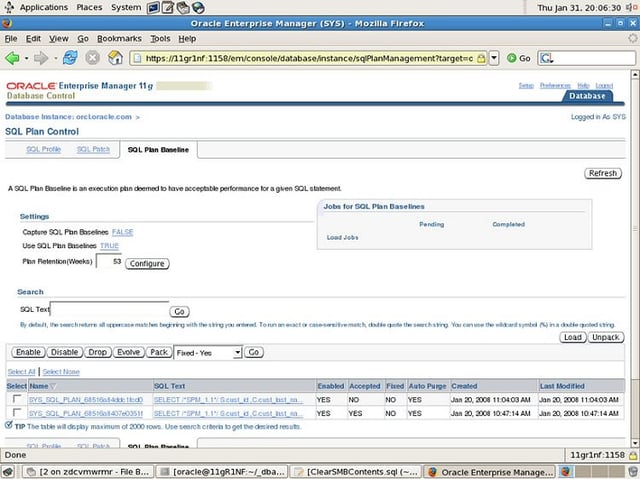This screenshot has width=640, height=479.
Task: Click the stop loading icon
Action: coord(93,58)
